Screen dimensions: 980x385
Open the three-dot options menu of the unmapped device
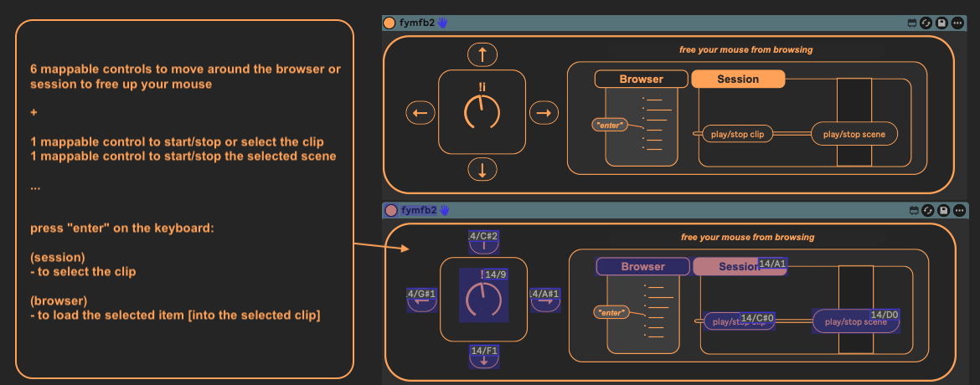pos(957,23)
